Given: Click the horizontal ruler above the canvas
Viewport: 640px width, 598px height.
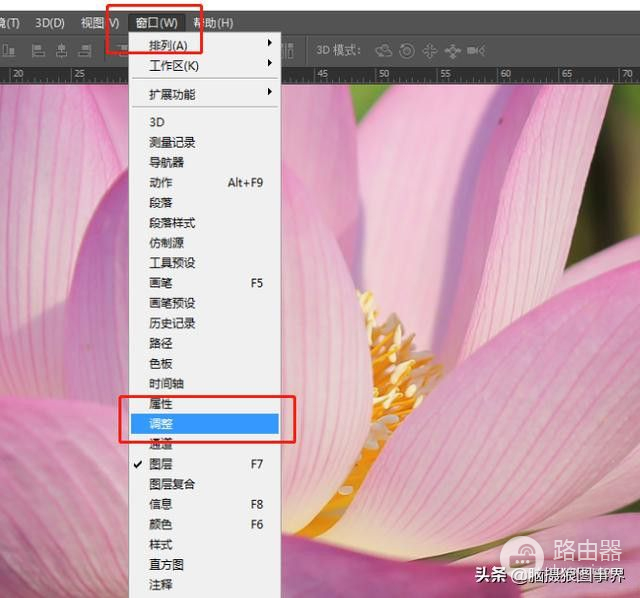Looking at the screenshot, I should click(x=450, y=74).
